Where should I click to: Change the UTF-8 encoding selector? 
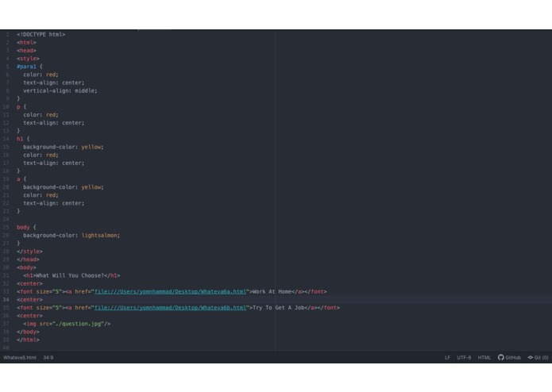(x=464, y=357)
